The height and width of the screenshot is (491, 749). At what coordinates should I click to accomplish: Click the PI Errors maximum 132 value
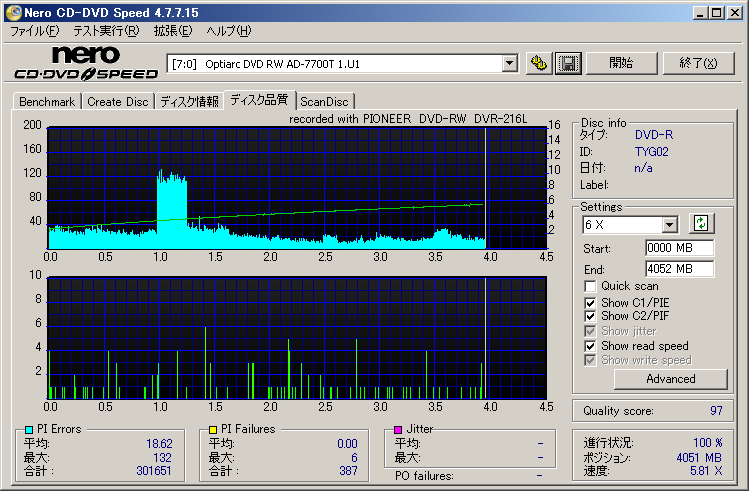pos(162,458)
